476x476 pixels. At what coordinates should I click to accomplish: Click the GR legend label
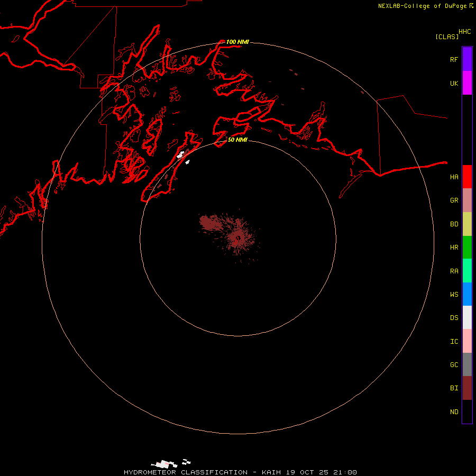(x=454, y=200)
